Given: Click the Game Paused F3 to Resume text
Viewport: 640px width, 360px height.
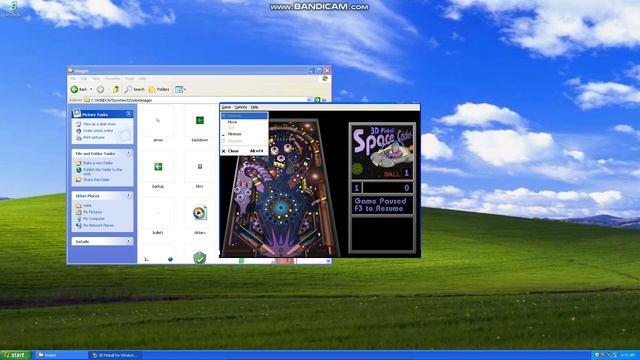Looking at the screenshot, I should (380, 204).
